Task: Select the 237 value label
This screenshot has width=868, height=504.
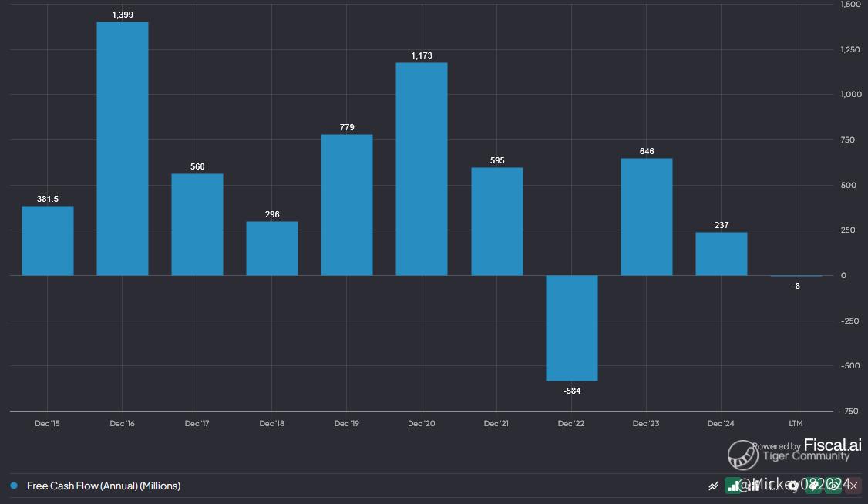Action: click(x=722, y=225)
